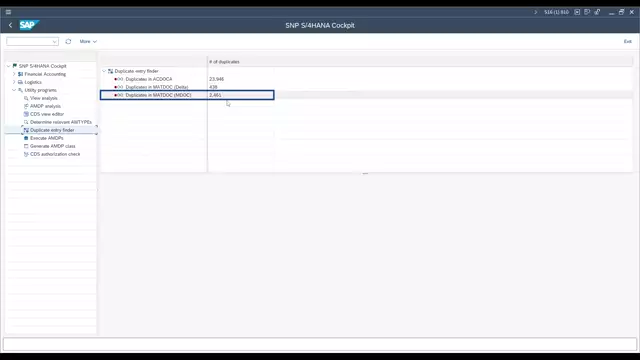The height and width of the screenshot is (360, 640).
Task: Click the SAP logo
Action: [29, 25]
